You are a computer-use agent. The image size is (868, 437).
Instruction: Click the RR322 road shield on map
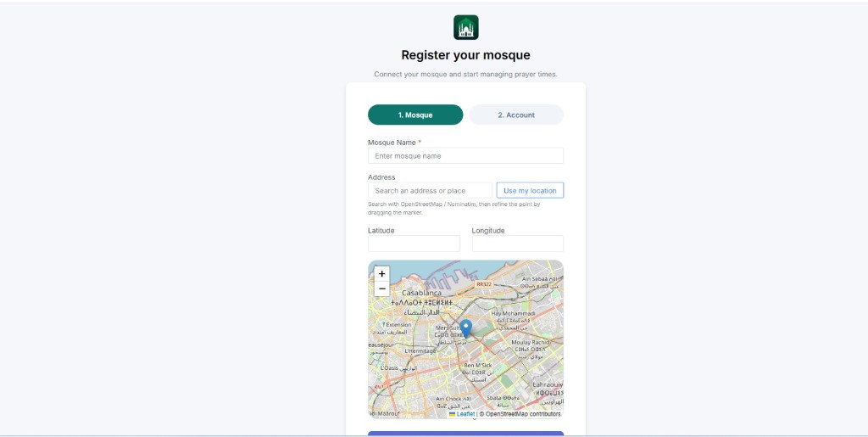pos(483,284)
